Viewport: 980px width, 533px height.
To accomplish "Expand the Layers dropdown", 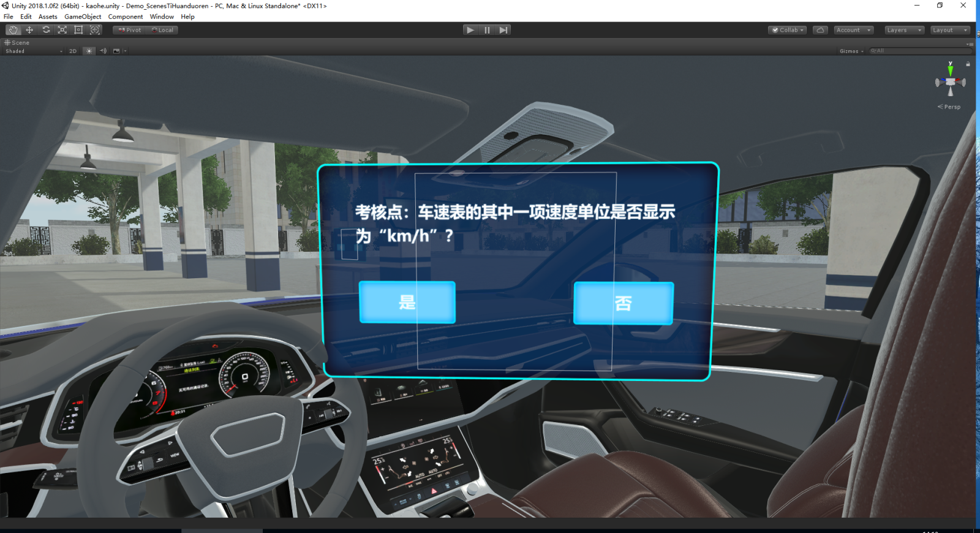I will point(903,30).
